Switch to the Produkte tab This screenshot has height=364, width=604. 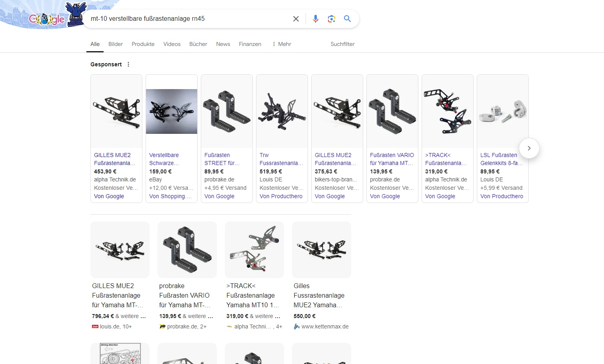click(x=143, y=44)
